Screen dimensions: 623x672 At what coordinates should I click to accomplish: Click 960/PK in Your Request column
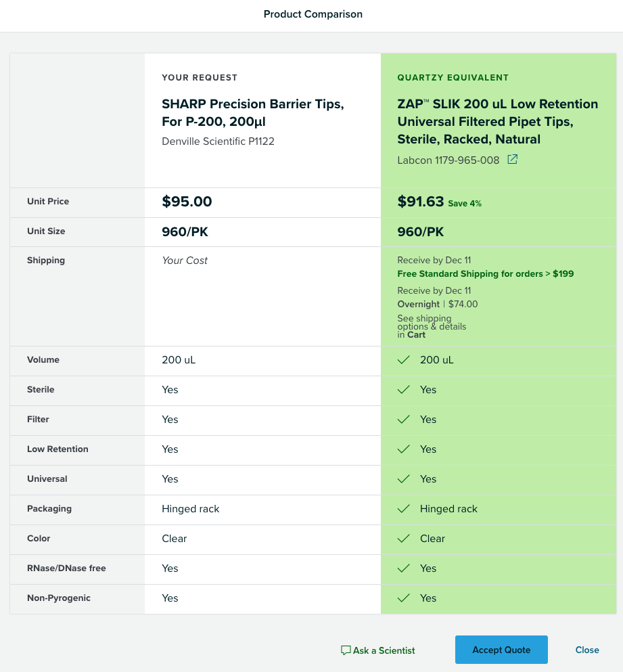(x=185, y=232)
